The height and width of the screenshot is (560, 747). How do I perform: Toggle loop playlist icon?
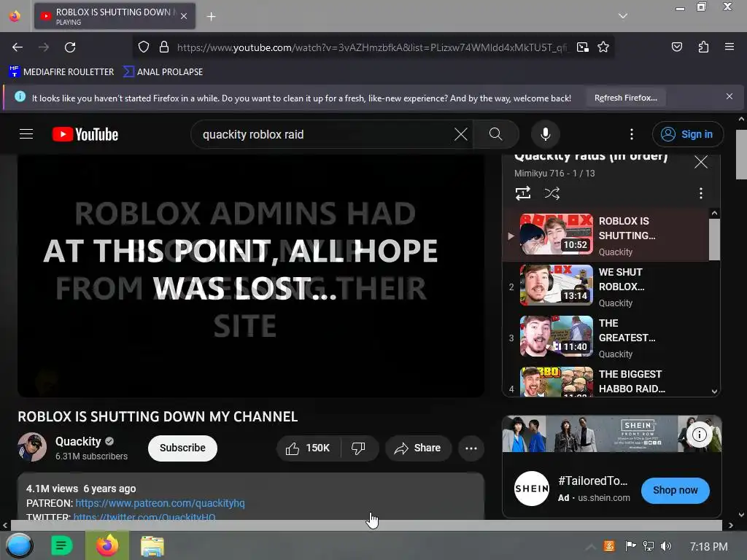522,193
